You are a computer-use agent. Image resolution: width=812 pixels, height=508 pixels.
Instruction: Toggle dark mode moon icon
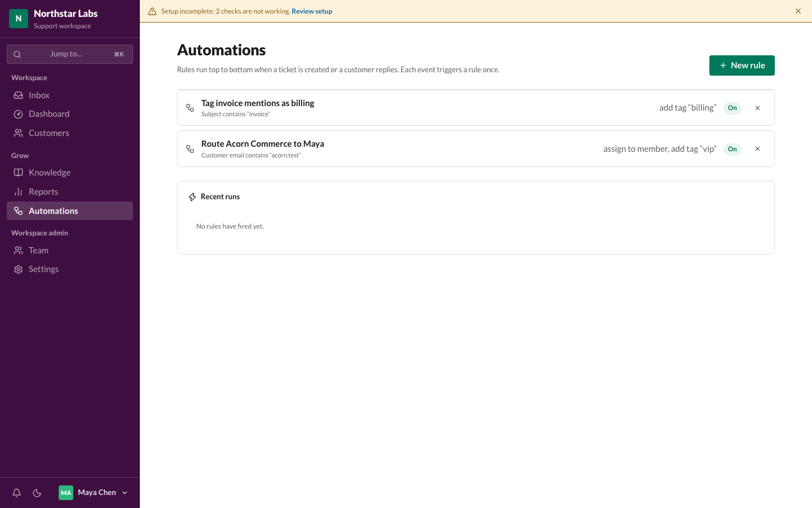pyautogui.click(x=37, y=493)
